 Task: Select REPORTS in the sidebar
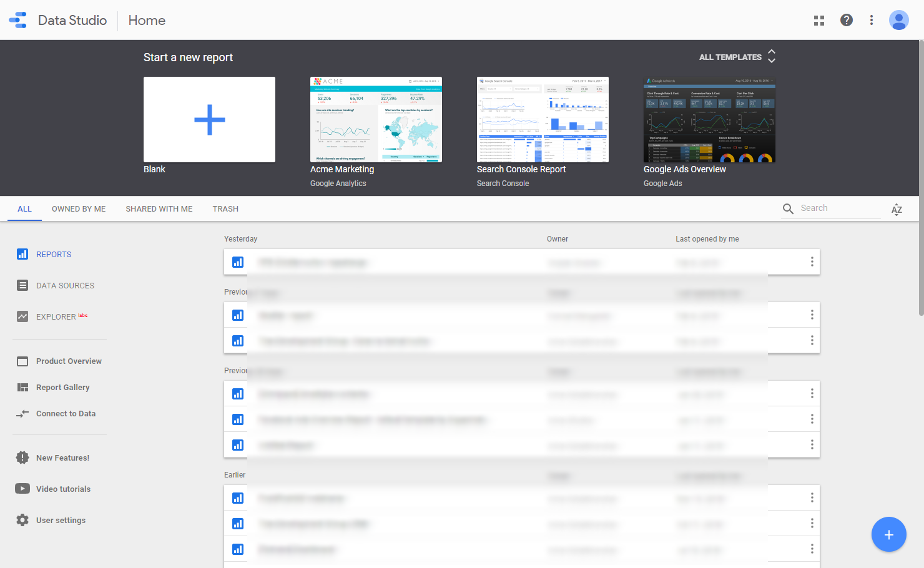(54, 255)
